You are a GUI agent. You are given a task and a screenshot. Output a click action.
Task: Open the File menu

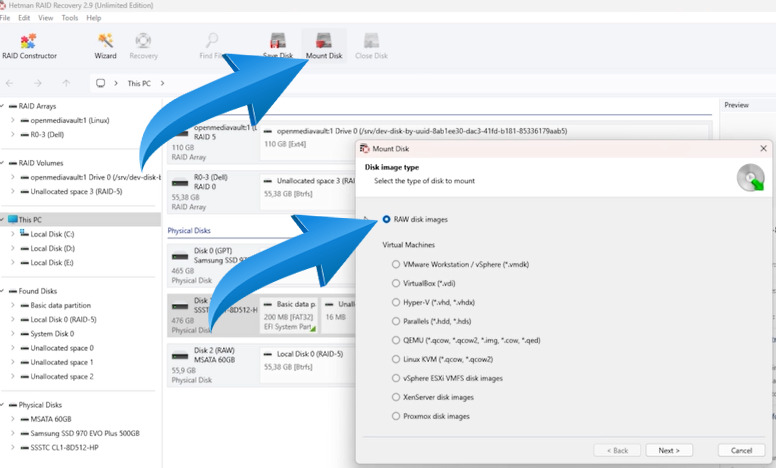click(x=5, y=18)
